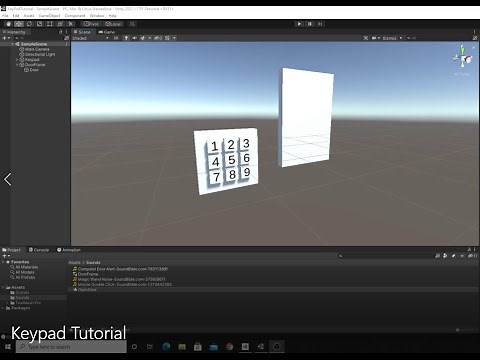Viewport: 480px width, 360px height.
Task: Open the File menu
Action: click(x=5, y=16)
